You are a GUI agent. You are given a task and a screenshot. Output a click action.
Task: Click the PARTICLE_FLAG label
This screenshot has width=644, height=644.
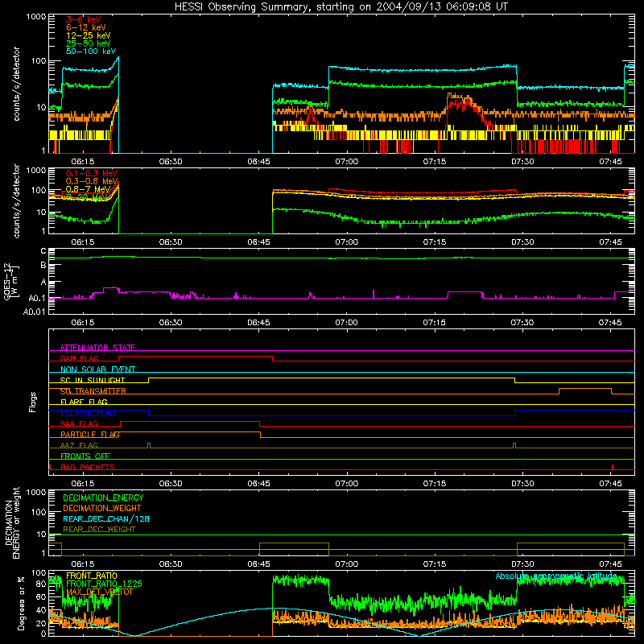tap(90, 435)
